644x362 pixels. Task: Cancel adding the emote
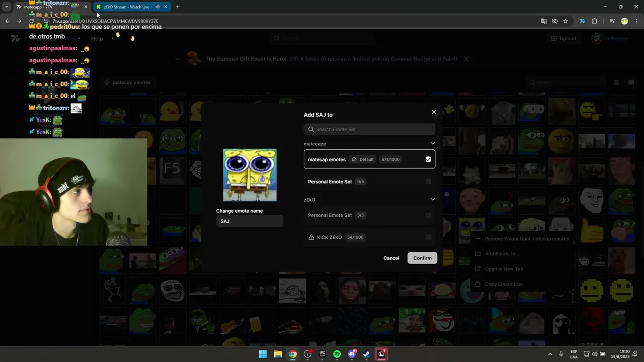[391, 258]
